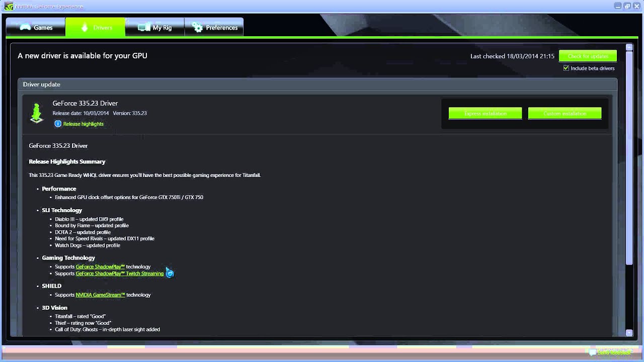Choose Custom installation for the driver
This screenshot has height=362, width=644.
[565, 114]
